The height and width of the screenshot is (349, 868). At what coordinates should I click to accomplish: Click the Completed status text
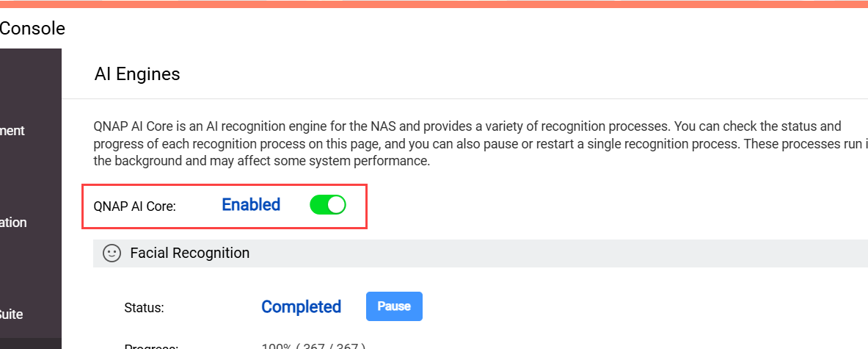[301, 307]
